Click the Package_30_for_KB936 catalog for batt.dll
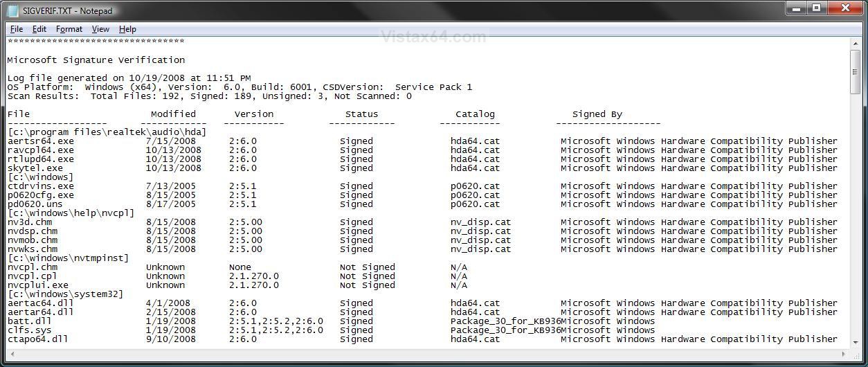This screenshot has height=367, width=868. point(505,321)
